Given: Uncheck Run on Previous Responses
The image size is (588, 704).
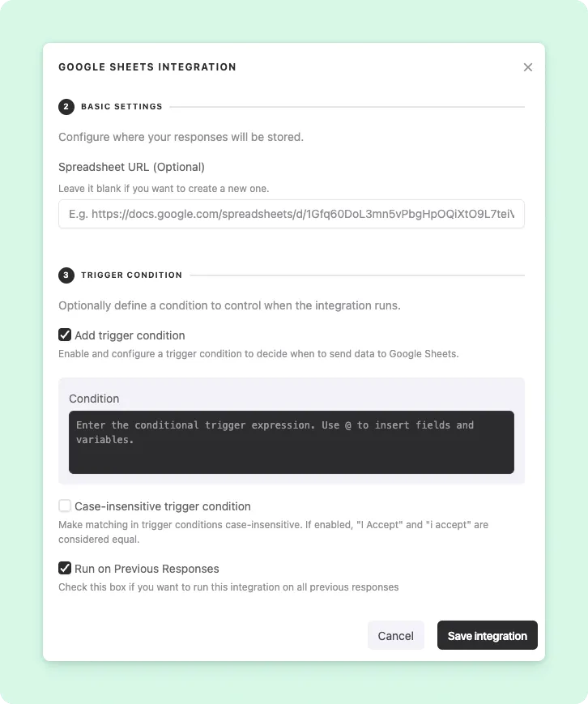Looking at the screenshot, I should tap(65, 568).
